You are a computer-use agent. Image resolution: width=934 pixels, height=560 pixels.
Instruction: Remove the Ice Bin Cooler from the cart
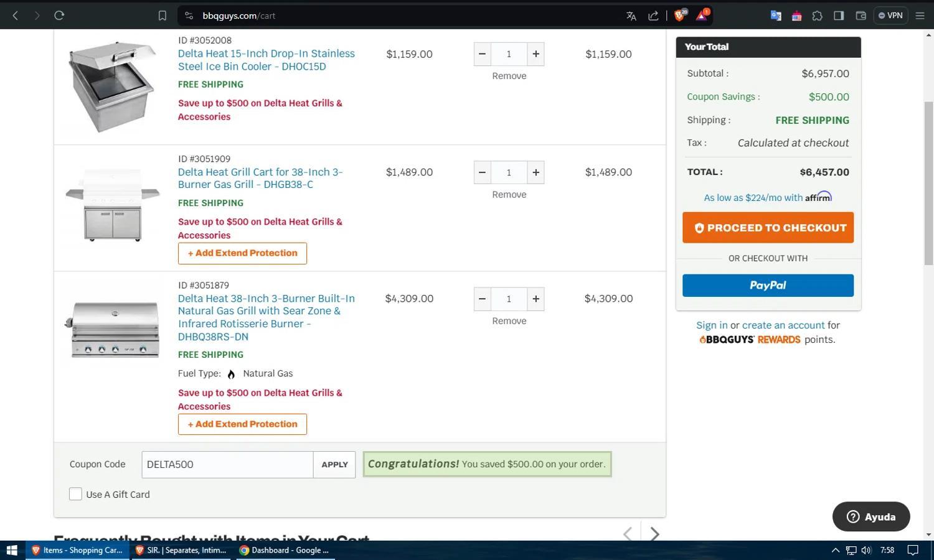[x=509, y=76]
